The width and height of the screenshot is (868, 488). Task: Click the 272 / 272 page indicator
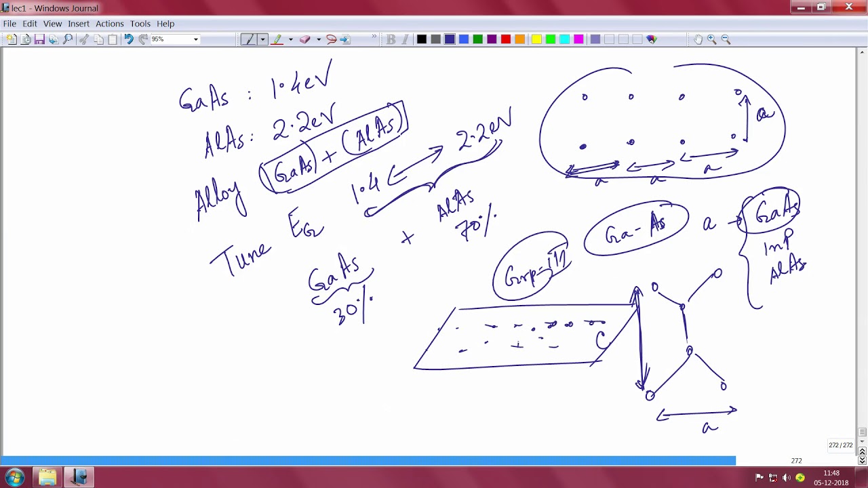(x=840, y=445)
